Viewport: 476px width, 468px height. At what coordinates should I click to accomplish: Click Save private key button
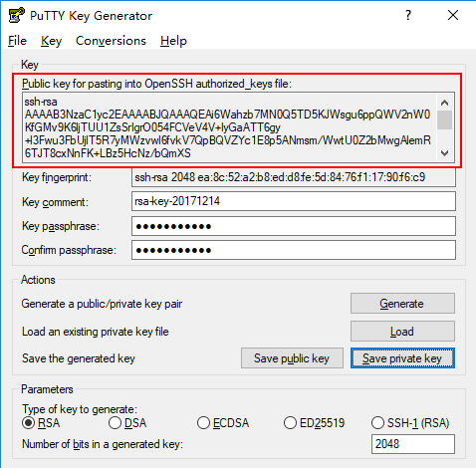[402, 358]
